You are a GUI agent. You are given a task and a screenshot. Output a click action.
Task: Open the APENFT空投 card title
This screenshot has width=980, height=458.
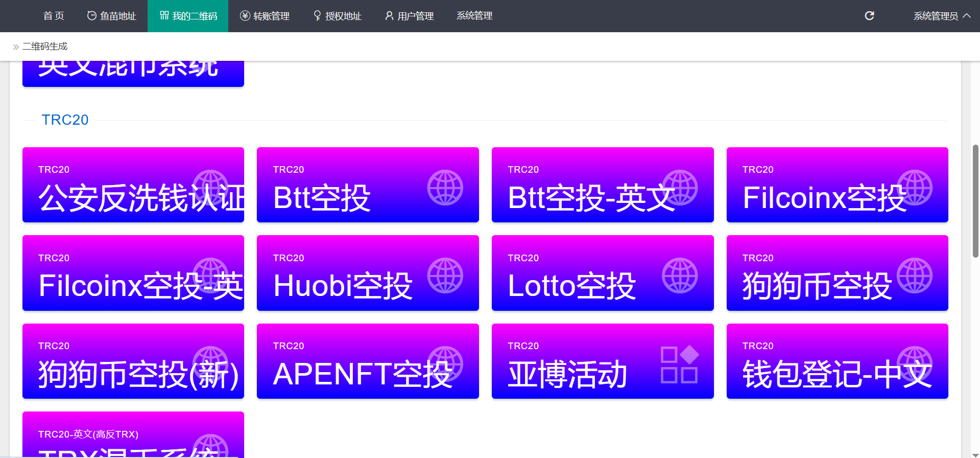(363, 374)
